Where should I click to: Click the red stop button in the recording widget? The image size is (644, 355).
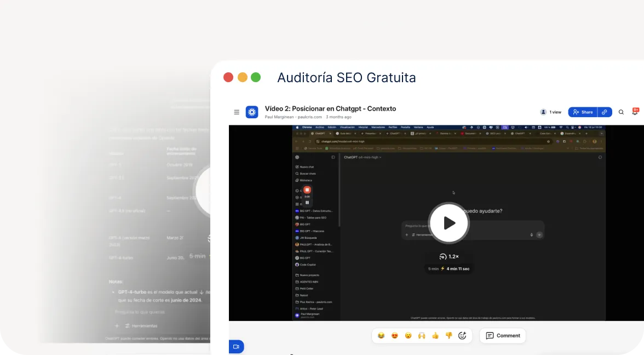tap(307, 190)
